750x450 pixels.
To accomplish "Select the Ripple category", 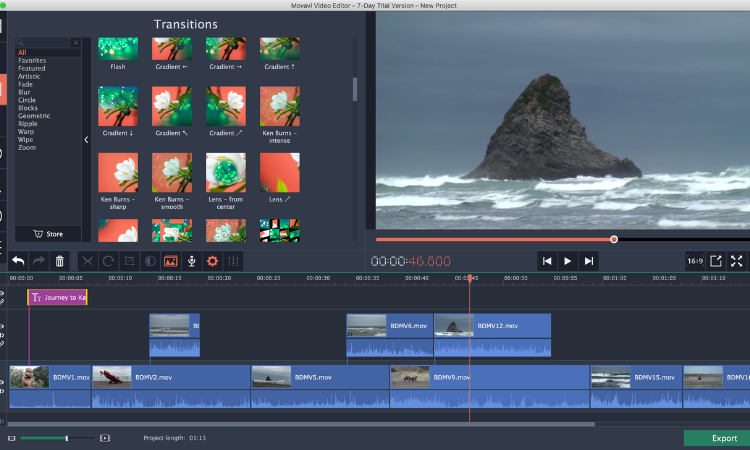I will click(28, 123).
